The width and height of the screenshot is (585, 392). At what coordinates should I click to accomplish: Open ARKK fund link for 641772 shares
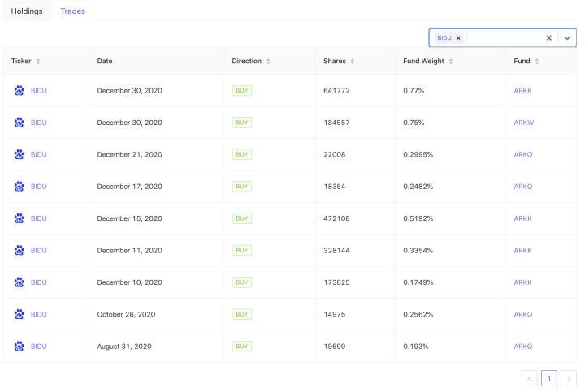point(522,91)
